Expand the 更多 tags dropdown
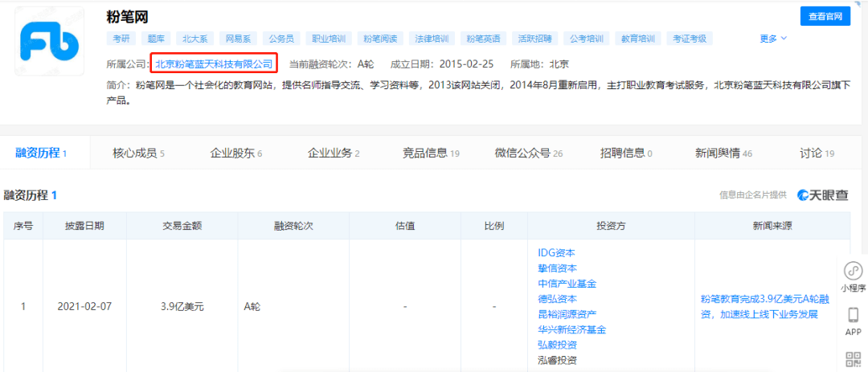868x372 pixels. [773, 39]
